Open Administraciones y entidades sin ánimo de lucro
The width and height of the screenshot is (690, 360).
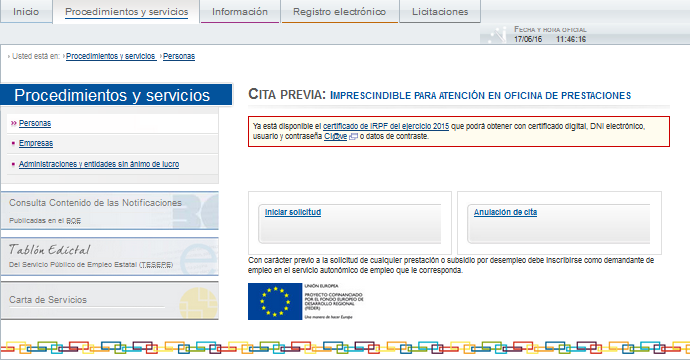coord(99,164)
